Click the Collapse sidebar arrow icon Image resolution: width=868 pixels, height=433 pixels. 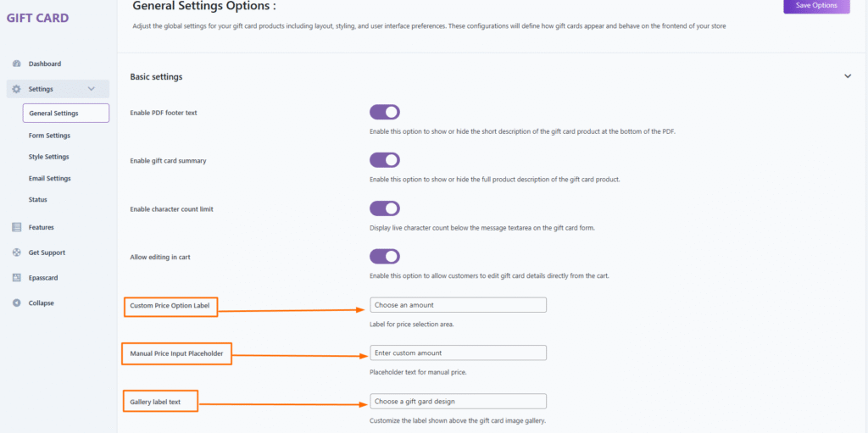[17, 303]
